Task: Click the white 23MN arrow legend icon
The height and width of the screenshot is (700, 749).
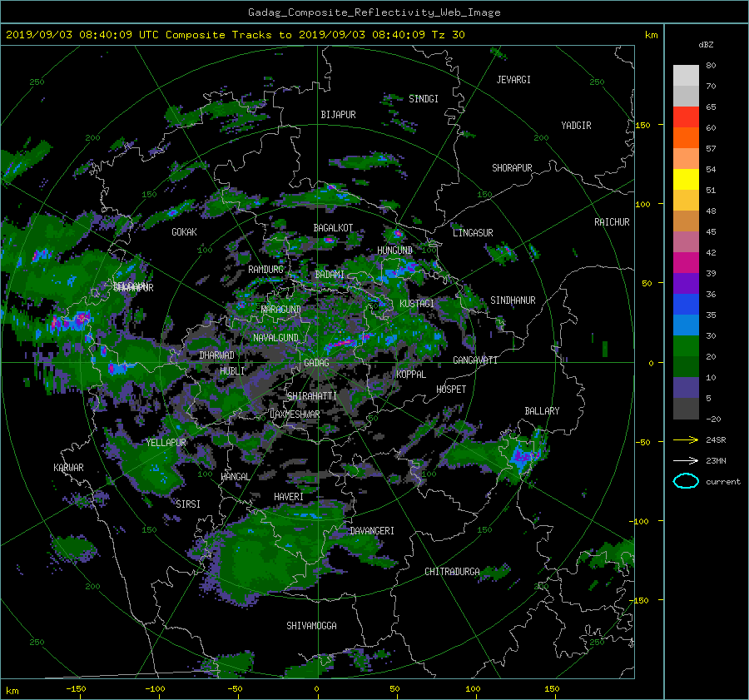Action: coord(686,460)
